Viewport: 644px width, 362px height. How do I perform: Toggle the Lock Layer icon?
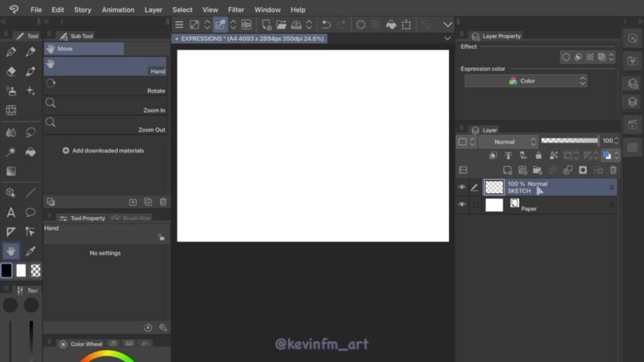tap(538, 155)
